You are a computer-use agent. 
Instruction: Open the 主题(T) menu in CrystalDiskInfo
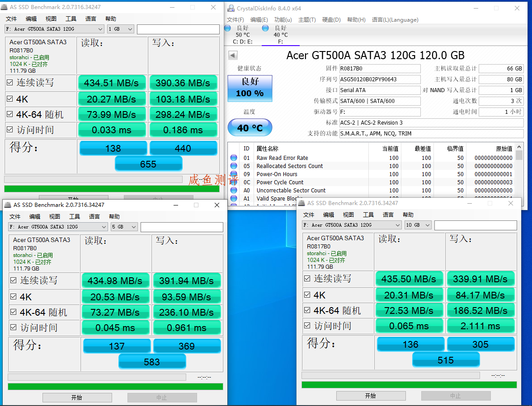(x=307, y=20)
